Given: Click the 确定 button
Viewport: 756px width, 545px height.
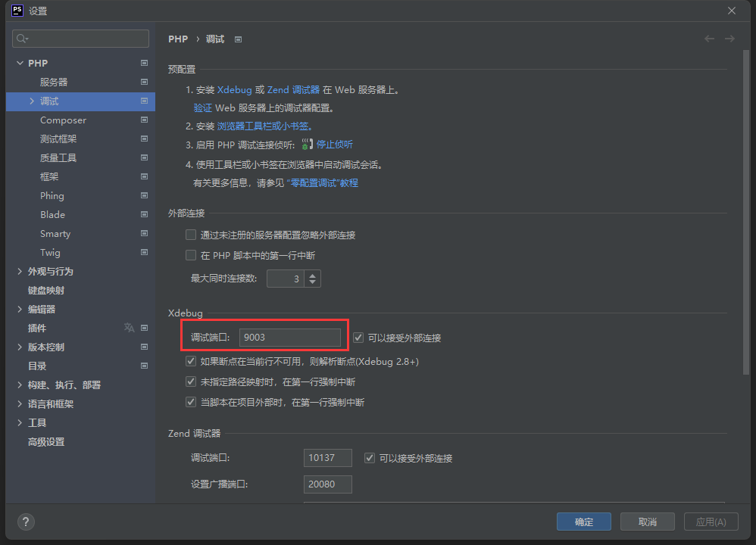Looking at the screenshot, I should [x=584, y=522].
